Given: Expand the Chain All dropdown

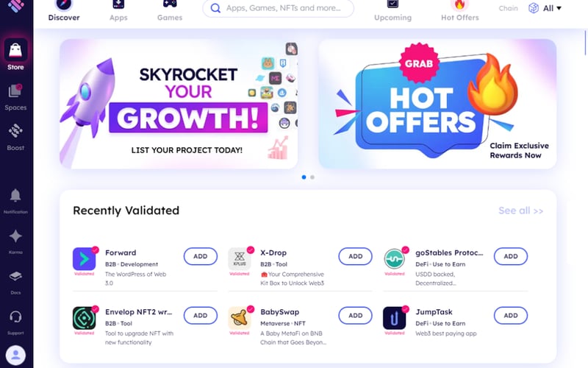Looking at the screenshot, I should pos(545,8).
